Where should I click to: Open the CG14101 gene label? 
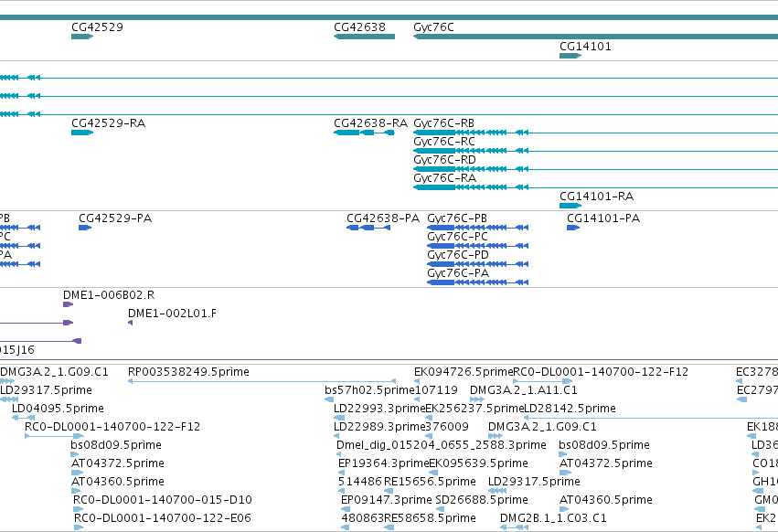585,46
